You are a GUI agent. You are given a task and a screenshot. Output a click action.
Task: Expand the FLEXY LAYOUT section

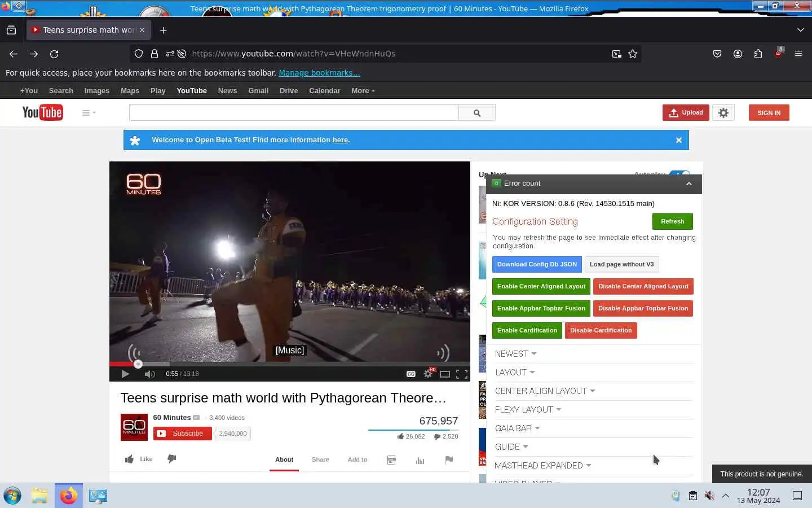528,410
